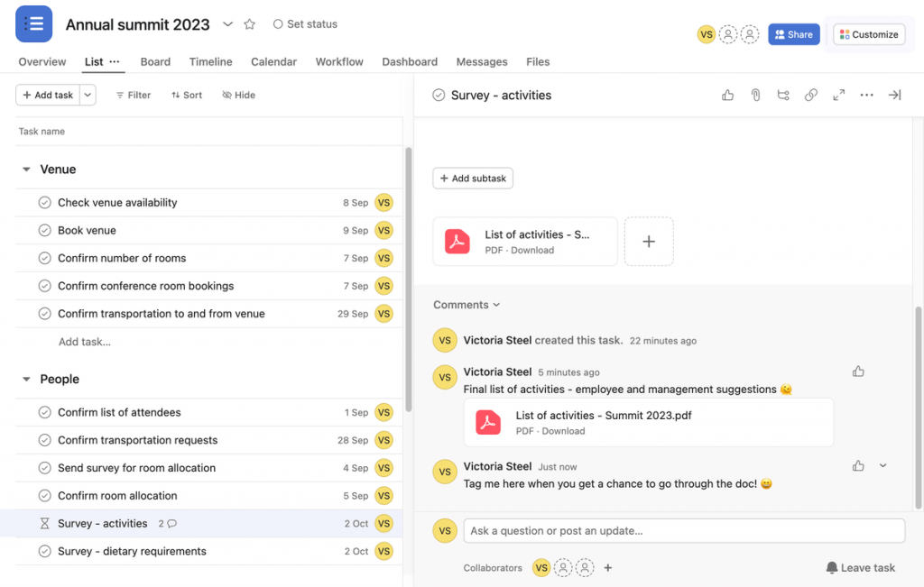The width and height of the screenshot is (924, 587).
Task: Open the Customize color palette button
Action: click(x=868, y=34)
